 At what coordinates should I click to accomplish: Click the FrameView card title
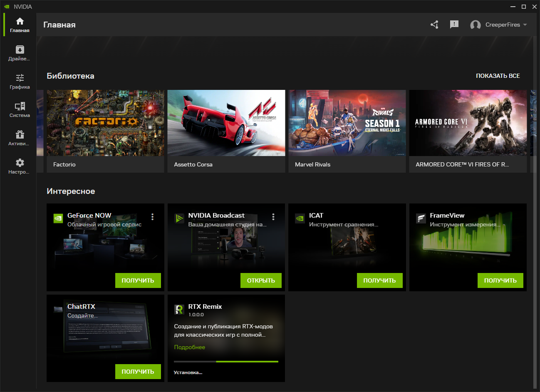(x=447, y=215)
